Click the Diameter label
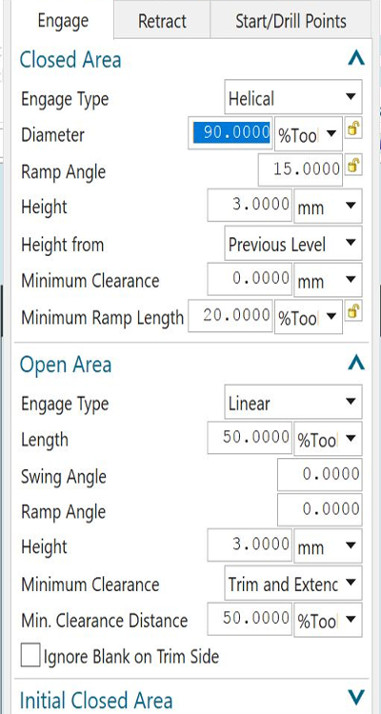 point(52,135)
